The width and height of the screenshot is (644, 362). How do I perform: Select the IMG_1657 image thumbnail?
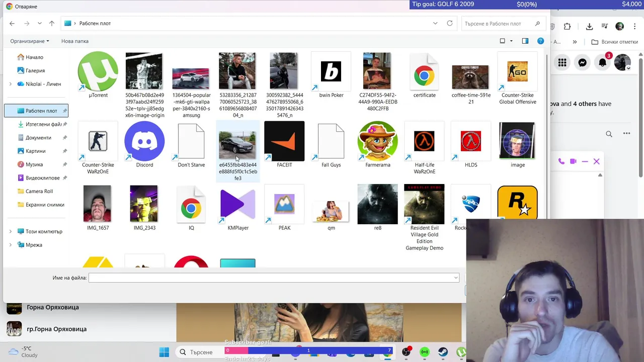click(x=97, y=204)
